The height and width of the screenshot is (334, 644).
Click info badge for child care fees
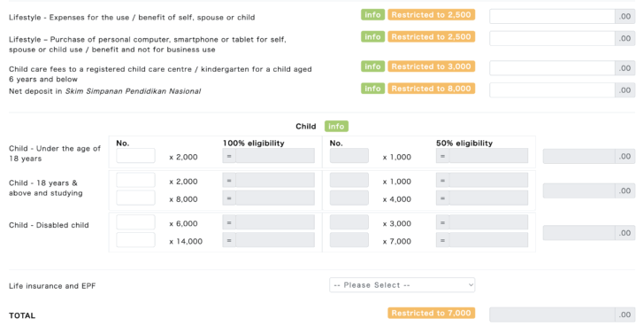[373, 66]
